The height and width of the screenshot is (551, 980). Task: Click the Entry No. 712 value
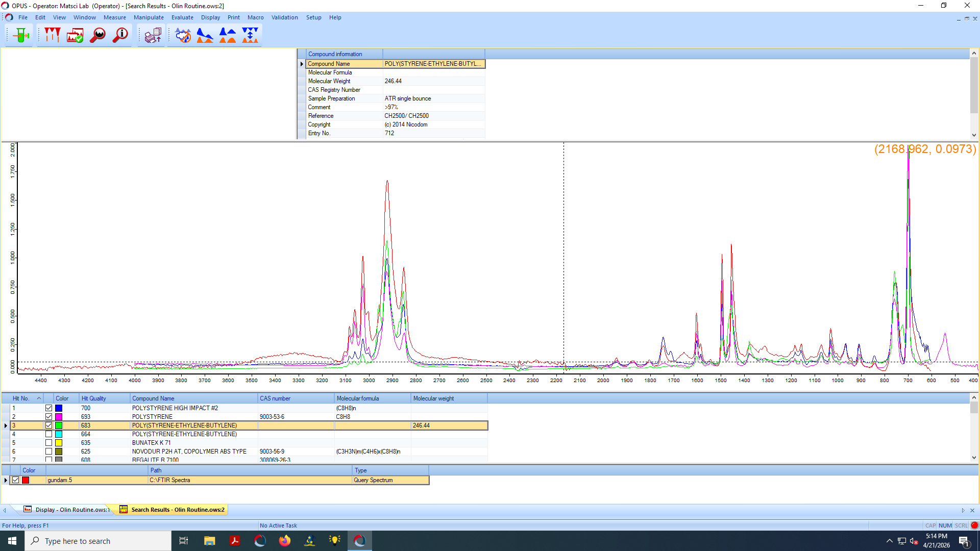[433, 133]
